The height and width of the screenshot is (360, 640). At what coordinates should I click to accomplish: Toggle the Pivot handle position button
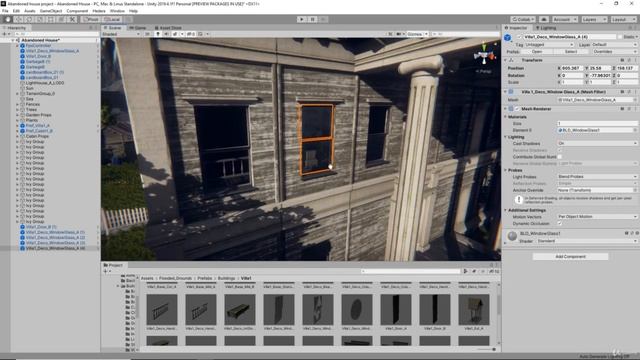click(91, 19)
